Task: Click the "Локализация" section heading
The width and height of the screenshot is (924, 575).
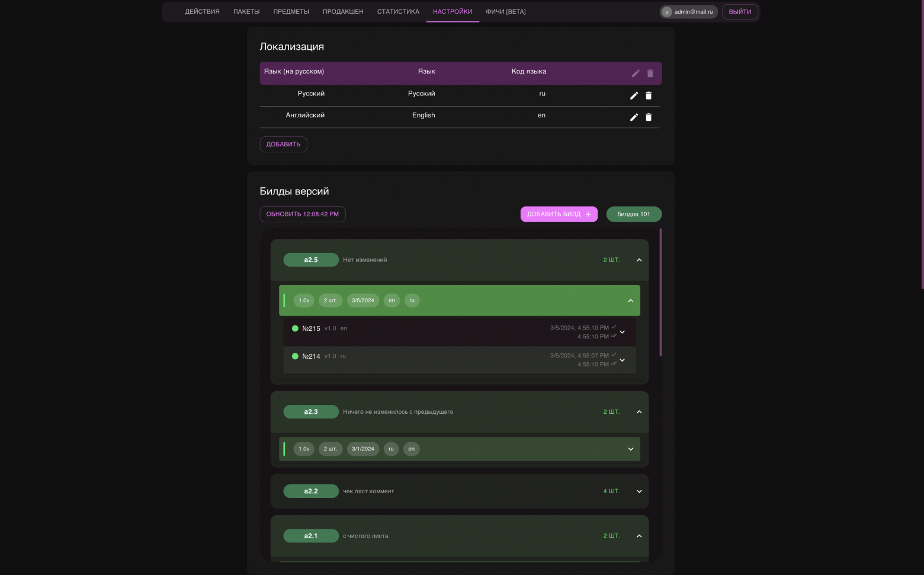Action: (x=292, y=47)
